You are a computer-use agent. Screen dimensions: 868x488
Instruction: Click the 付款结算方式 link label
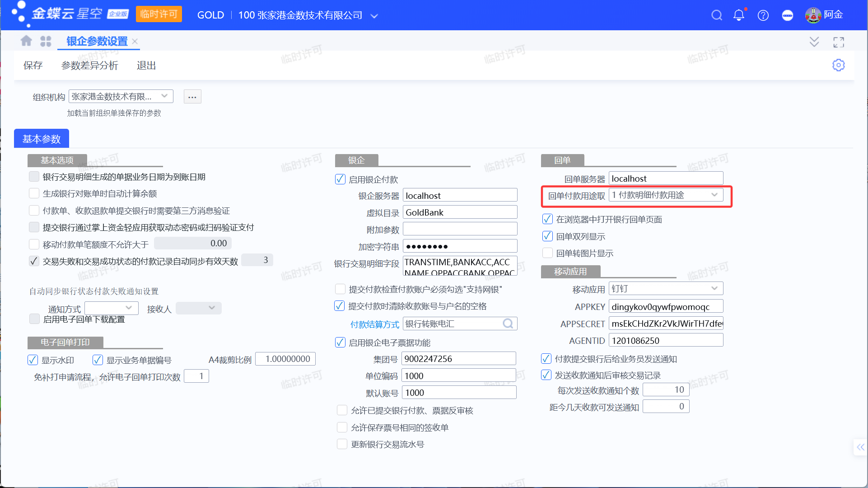374,324
